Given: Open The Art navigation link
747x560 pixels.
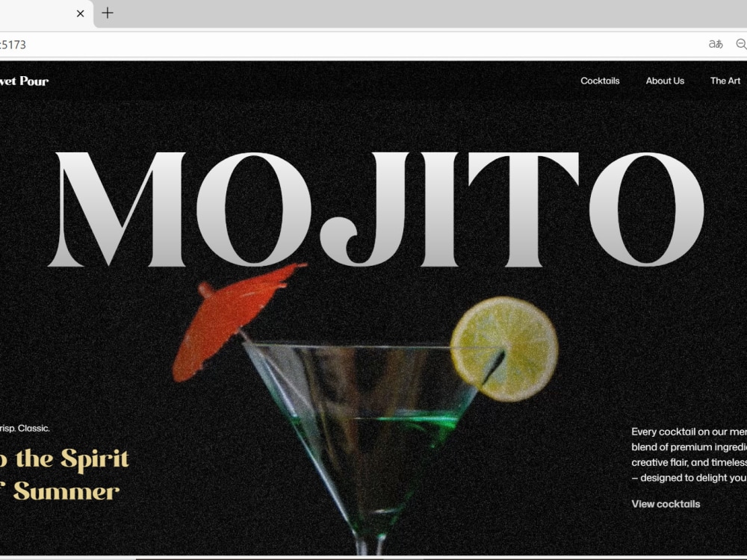Looking at the screenshot, I should 725,81.
